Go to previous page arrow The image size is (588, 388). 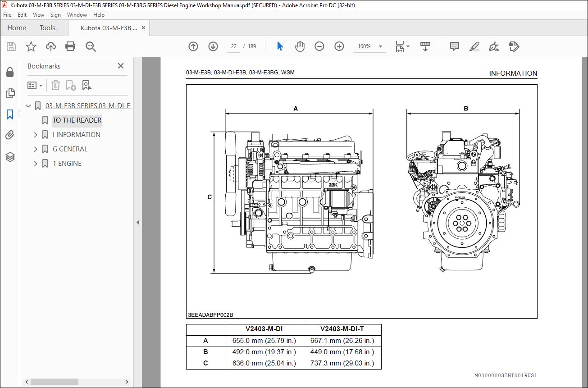pos(193,46)
